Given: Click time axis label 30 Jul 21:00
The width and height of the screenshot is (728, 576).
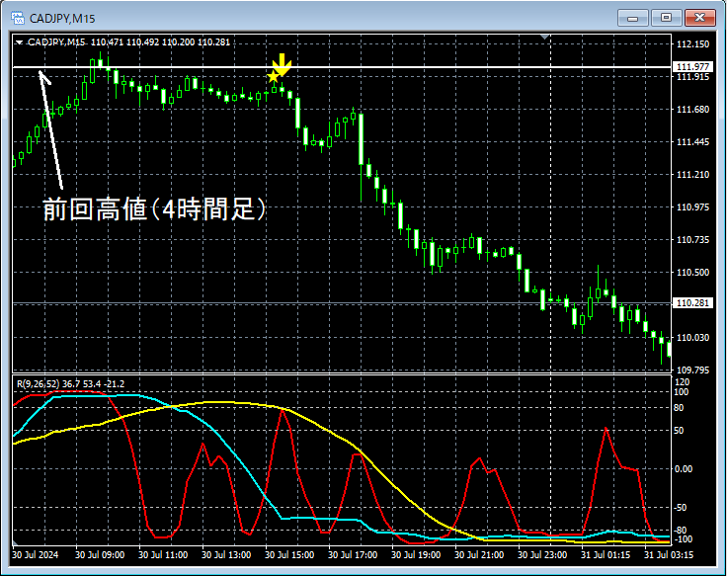Looking at the screenshot, I should (x=479, y=555).
